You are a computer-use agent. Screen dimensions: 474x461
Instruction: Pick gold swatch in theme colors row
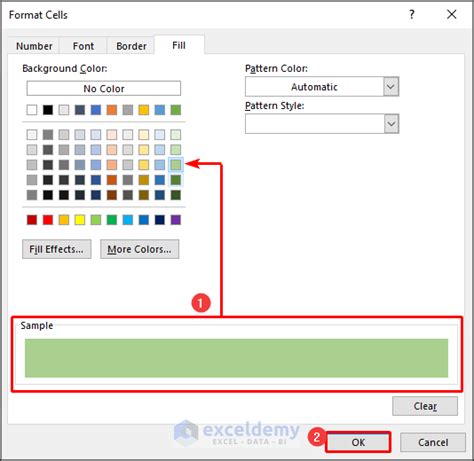[x=144, y=110]
